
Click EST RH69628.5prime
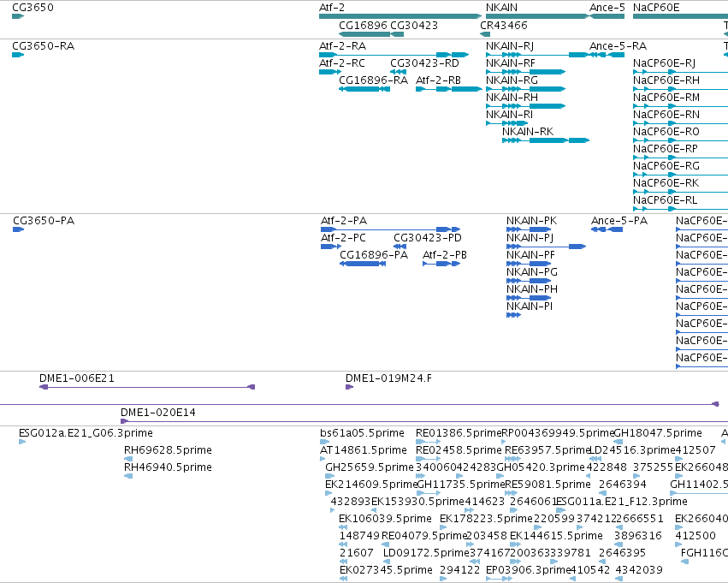click(x=168, y=450)
